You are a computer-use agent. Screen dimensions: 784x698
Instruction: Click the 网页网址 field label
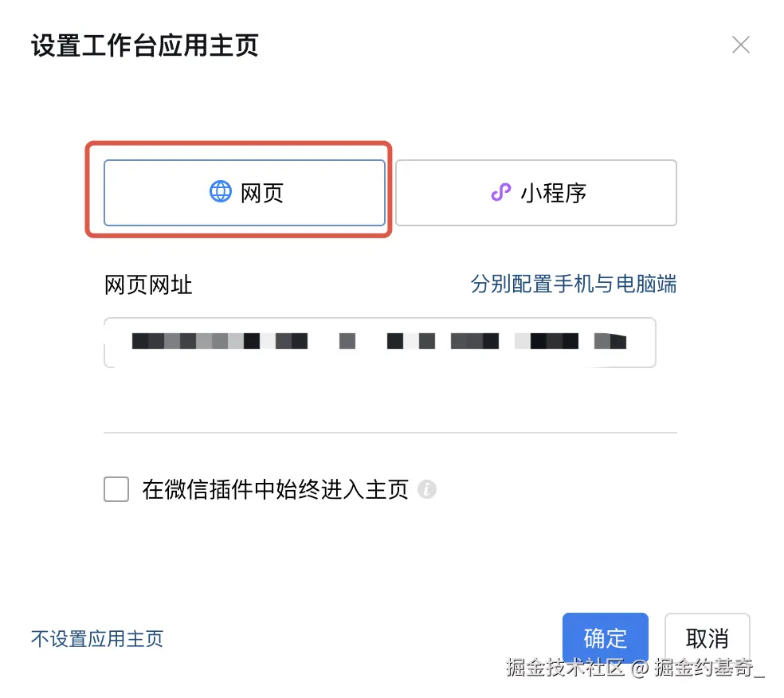(148, 284)
